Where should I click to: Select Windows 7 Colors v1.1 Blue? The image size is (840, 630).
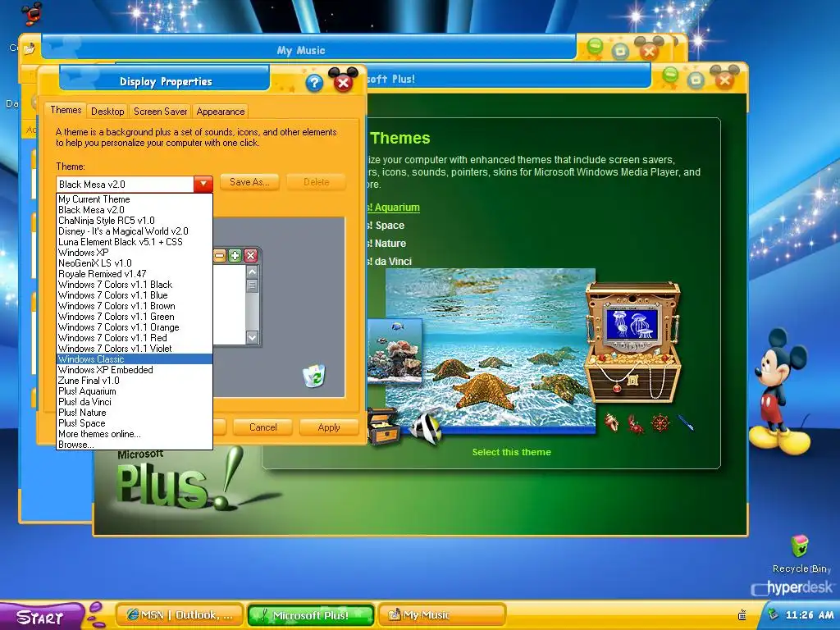point(135,295)
